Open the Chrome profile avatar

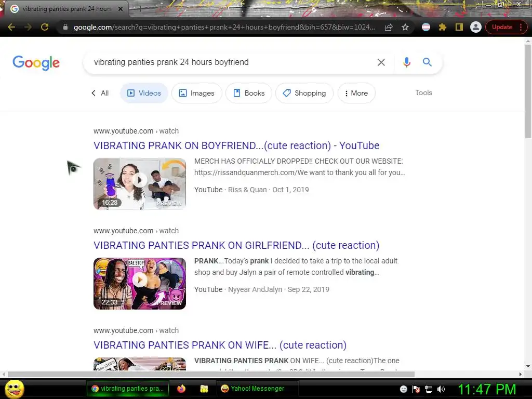click(x=476, y=27)
